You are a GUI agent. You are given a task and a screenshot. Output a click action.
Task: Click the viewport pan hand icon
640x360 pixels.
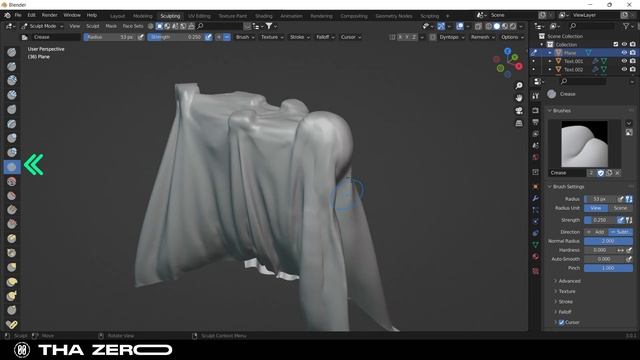(519, 98)
